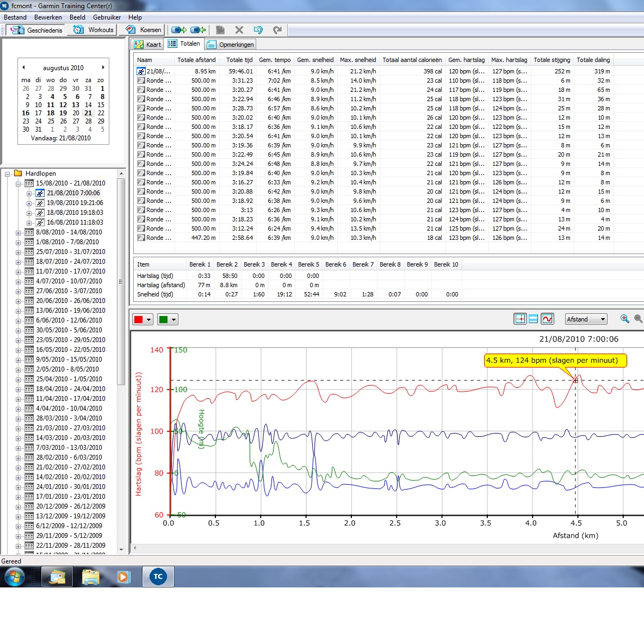Open the Windows Media Player taskbar icon
Image resolution: width=644 pixels, height=644 pixels.
123,577
